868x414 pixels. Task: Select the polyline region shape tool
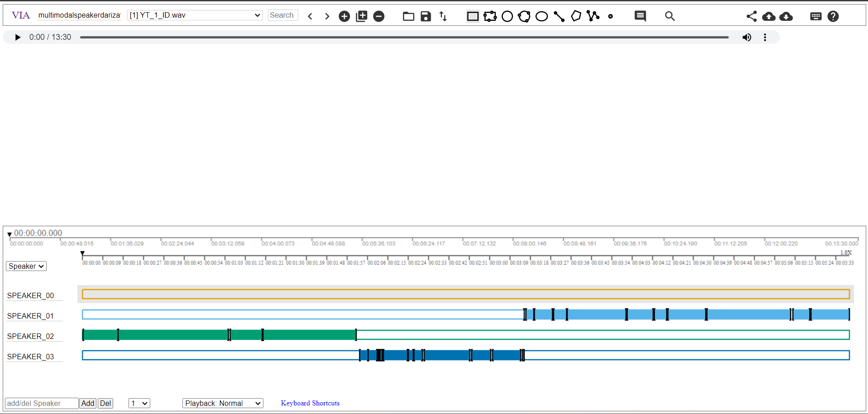593,16
